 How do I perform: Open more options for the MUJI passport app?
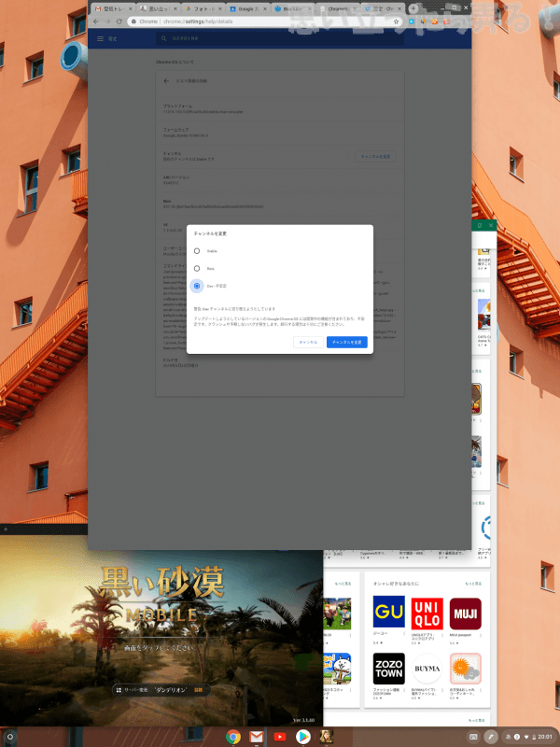click(x=481, y=636)
